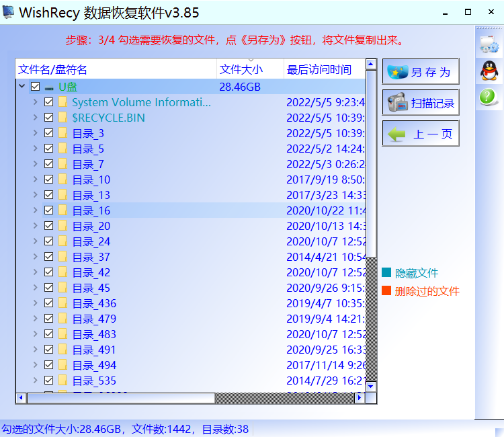Image resolution: width=504 pixels, height=437 pixels.
Task: Click the teal 隐藏文件 legend swatch
Action: [x=386, y=272]
